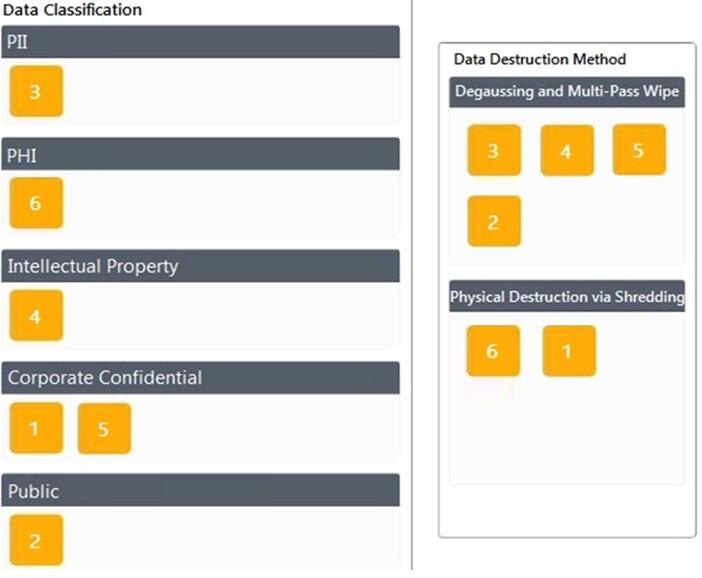Click the Corporate Confidential header bar

point(201,378)
